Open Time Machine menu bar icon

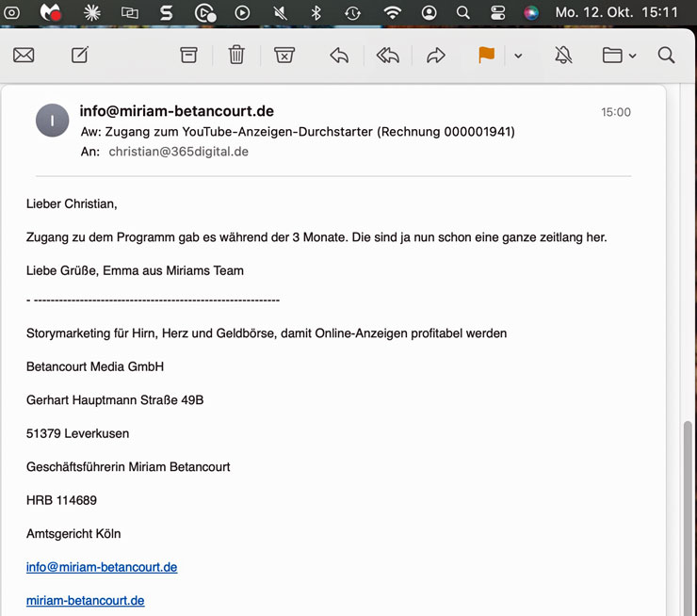(x=352, y=13)
